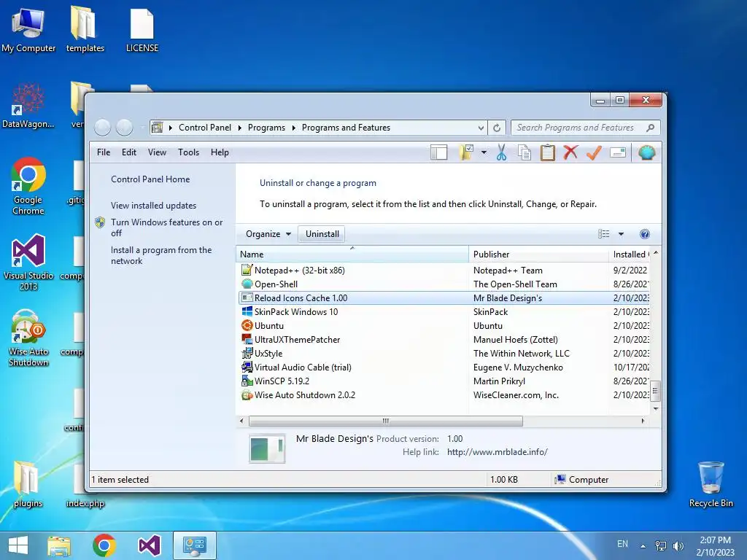Select Notepad++ (32-bit x86) in the list

click(x=443, y=270)
